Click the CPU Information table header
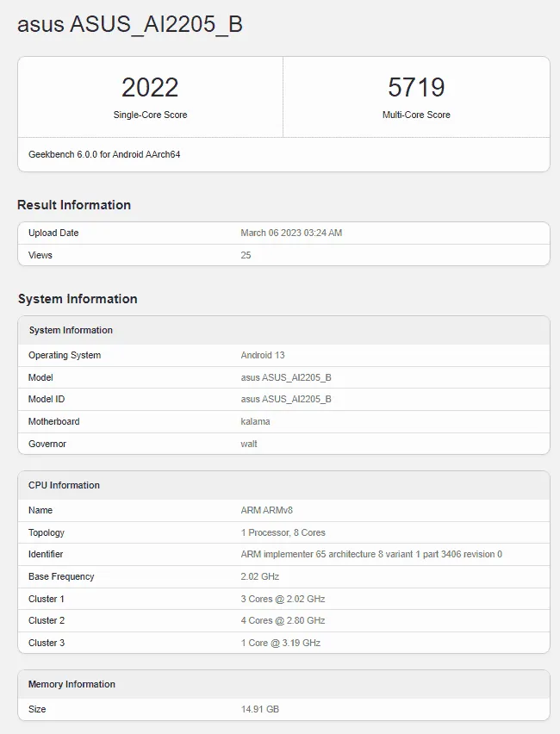Screen dimensions: 560x734 click(x=64, y=485)
